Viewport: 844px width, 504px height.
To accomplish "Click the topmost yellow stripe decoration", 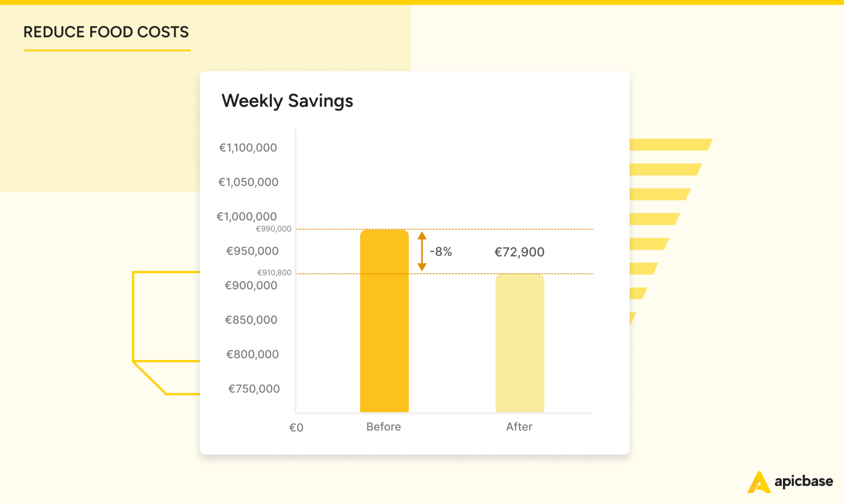I will pos(670,145).
